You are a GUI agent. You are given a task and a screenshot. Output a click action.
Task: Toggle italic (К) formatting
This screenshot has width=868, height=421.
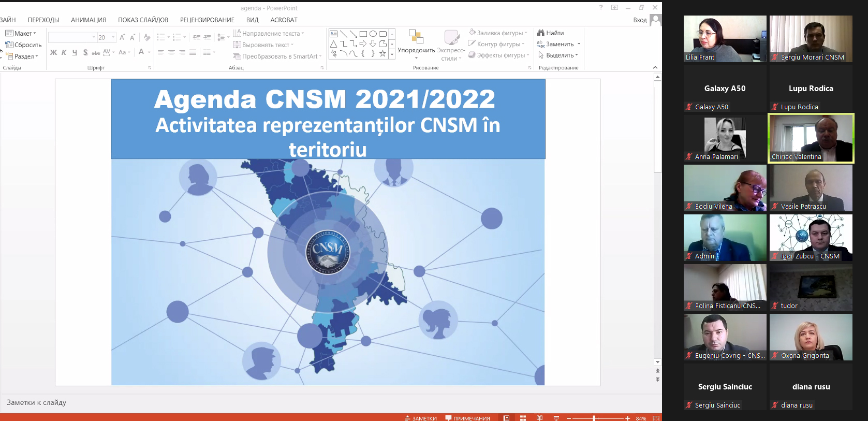pyautogui.click(x=64, y=52)
